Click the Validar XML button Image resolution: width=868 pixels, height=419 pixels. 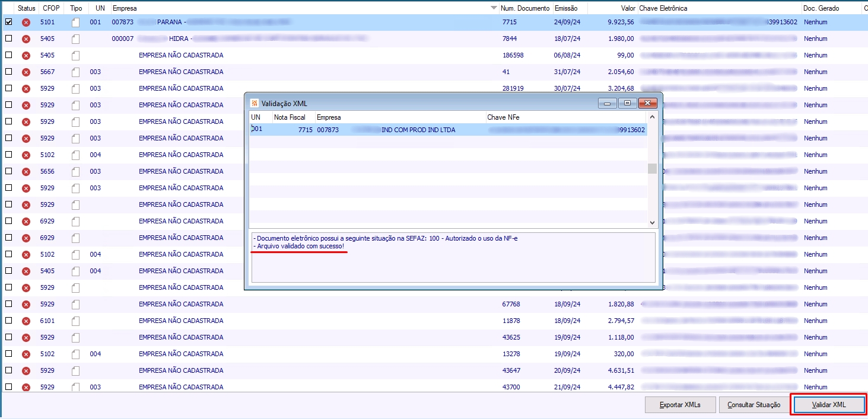pyautogui.click(x=828, y=405)
